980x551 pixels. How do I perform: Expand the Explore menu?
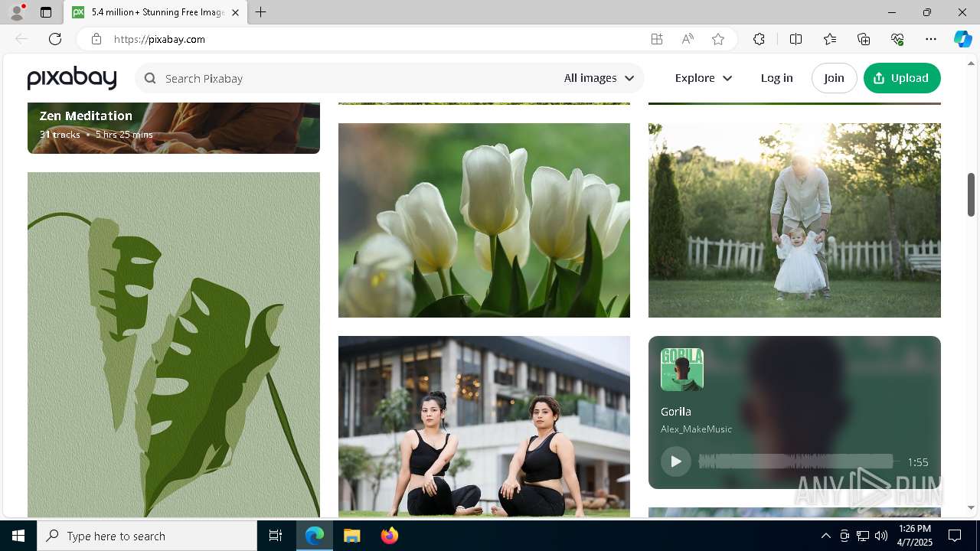[x=704, y=78]
